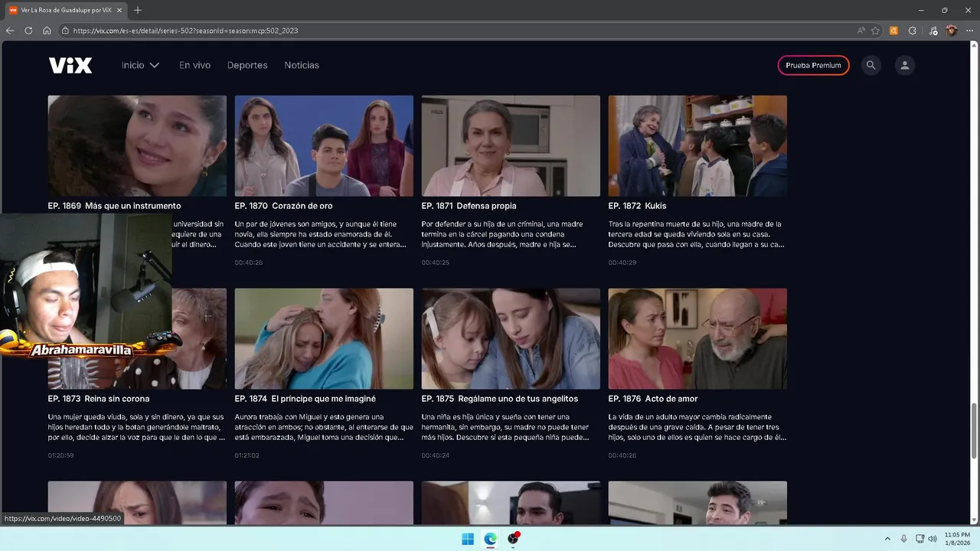Click the 01:20:59 duration under Reina sin corona
The width and height of the screenshot is (980, 551).
coord(60,455)
